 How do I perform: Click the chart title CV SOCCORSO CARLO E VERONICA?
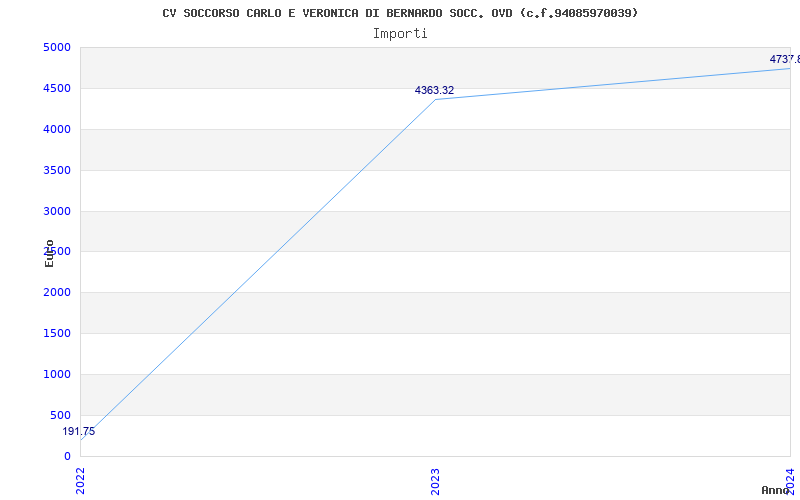400,13
